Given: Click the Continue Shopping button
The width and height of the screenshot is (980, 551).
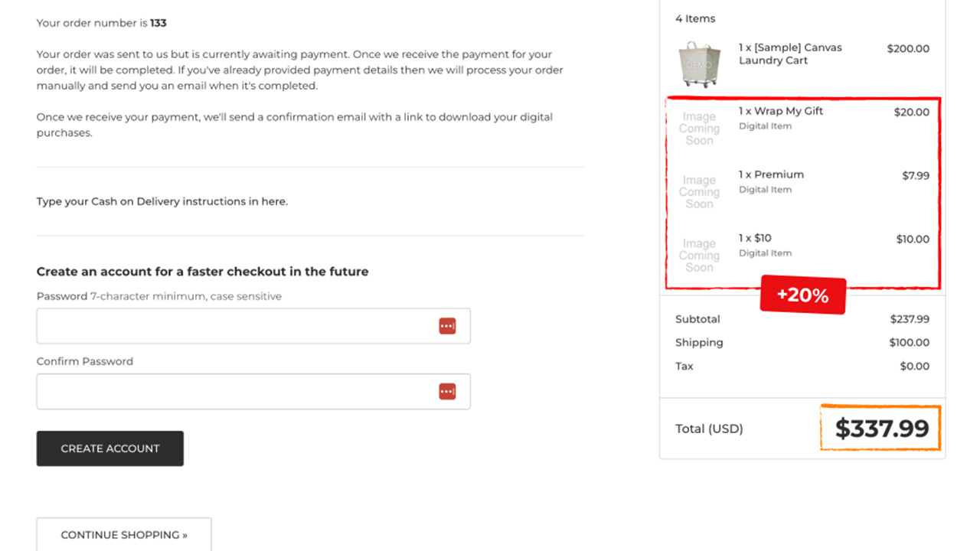Looking at the screenshot, I should [x=124, y=535].
